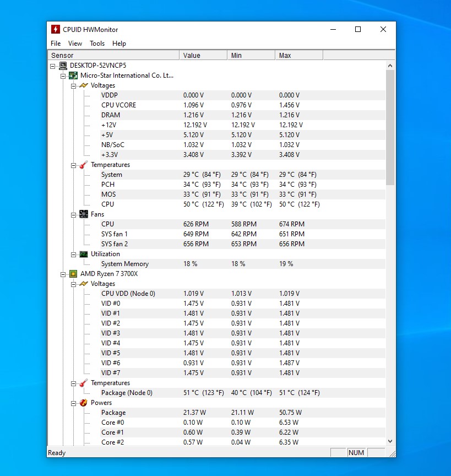Select the +12V row
This screenshot has width=451, height=476.
243,125
